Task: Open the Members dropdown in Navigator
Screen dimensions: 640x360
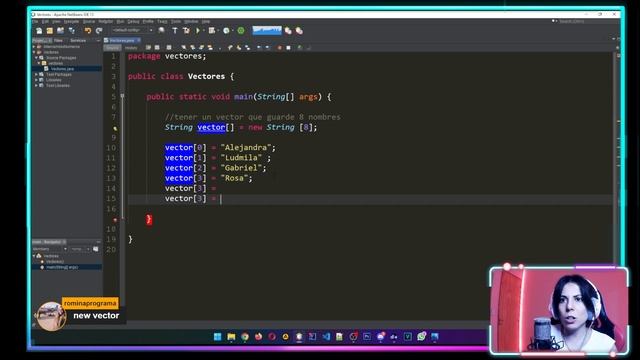Action: coord(50,249)
